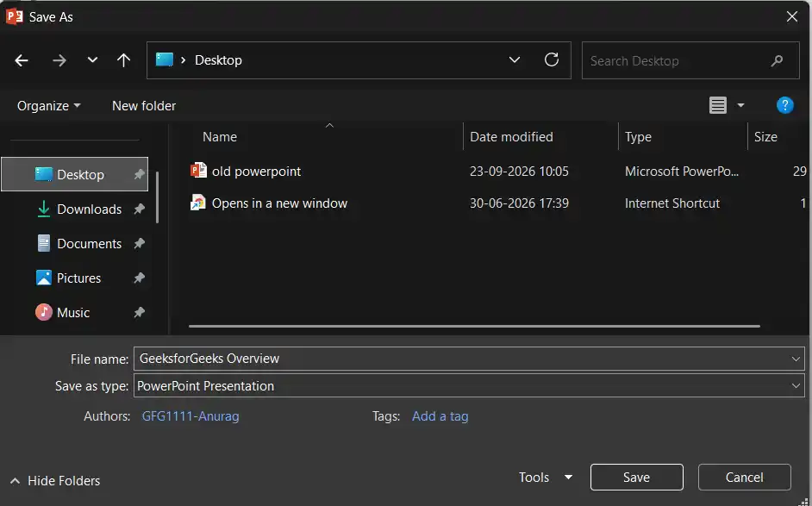Click the PowerPoint logo in title bar
This screenshot has height=506, width=812.
tap(14, 16)
